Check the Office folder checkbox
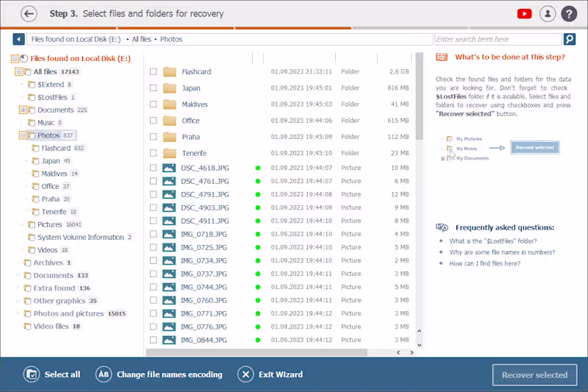Viewport: 588px width, 392px height. click(154, 121)
